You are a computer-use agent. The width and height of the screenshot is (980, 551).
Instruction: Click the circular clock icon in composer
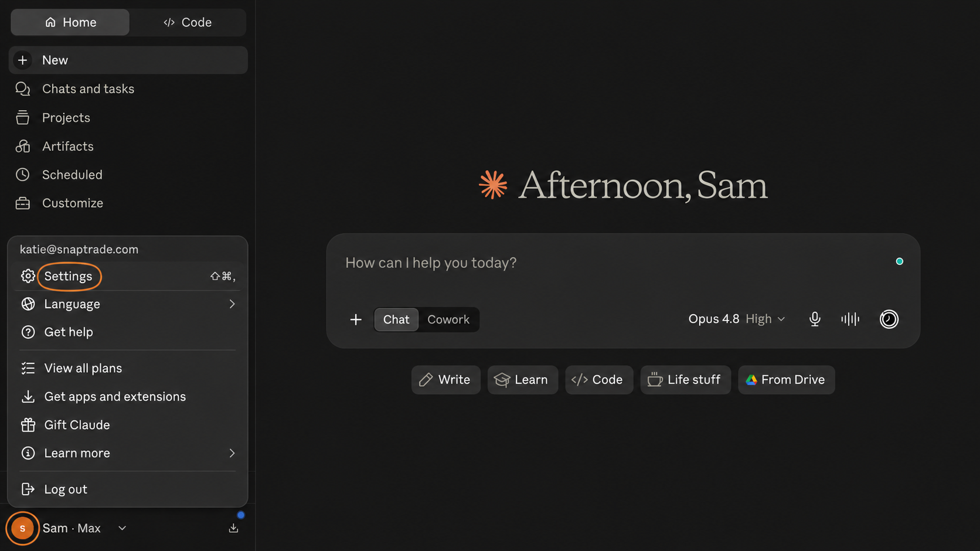pos(889,319)
